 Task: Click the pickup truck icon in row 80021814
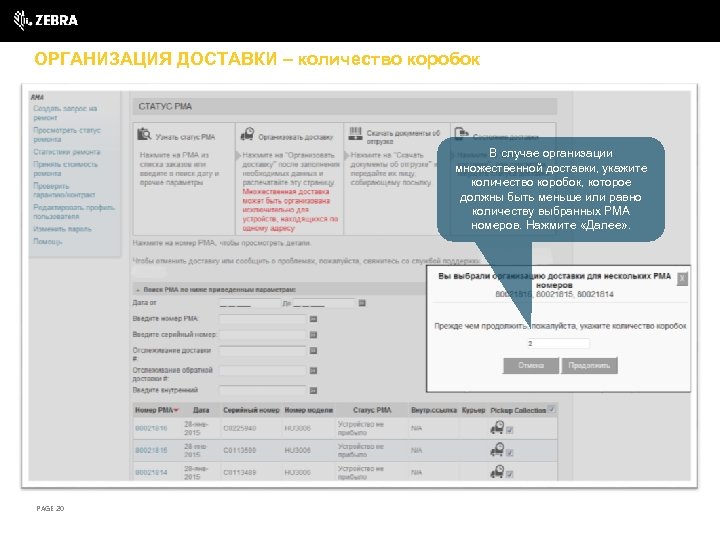(497, 472)
